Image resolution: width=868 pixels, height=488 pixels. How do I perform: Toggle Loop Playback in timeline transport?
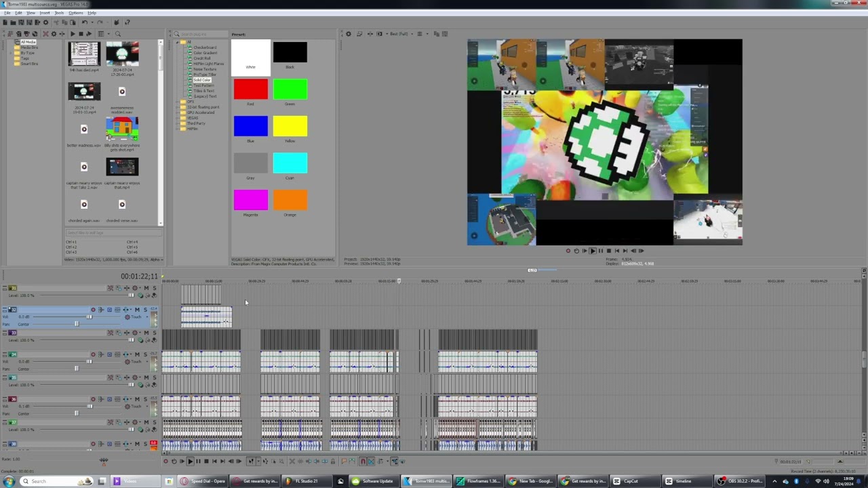[x=174, y=462]
